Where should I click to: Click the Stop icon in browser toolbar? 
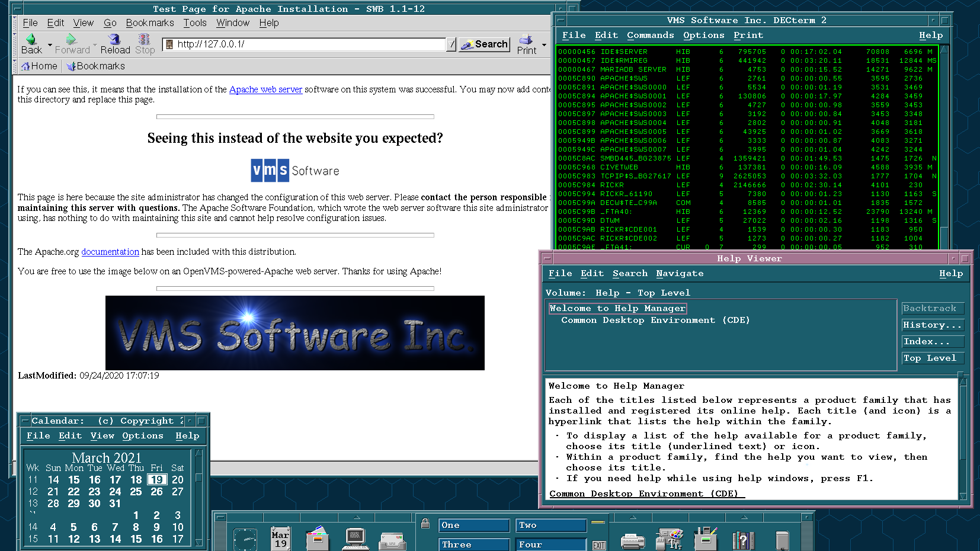coord(144,39)
